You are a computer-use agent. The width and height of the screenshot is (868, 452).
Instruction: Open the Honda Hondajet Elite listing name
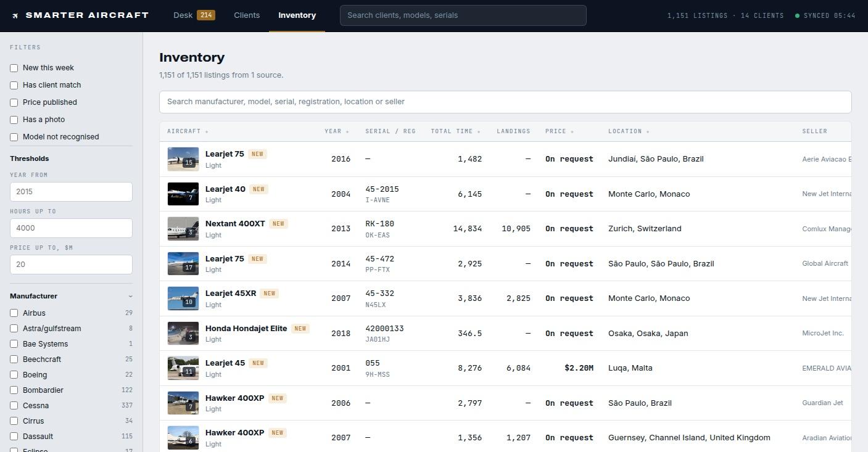click(x=246, y=329)
